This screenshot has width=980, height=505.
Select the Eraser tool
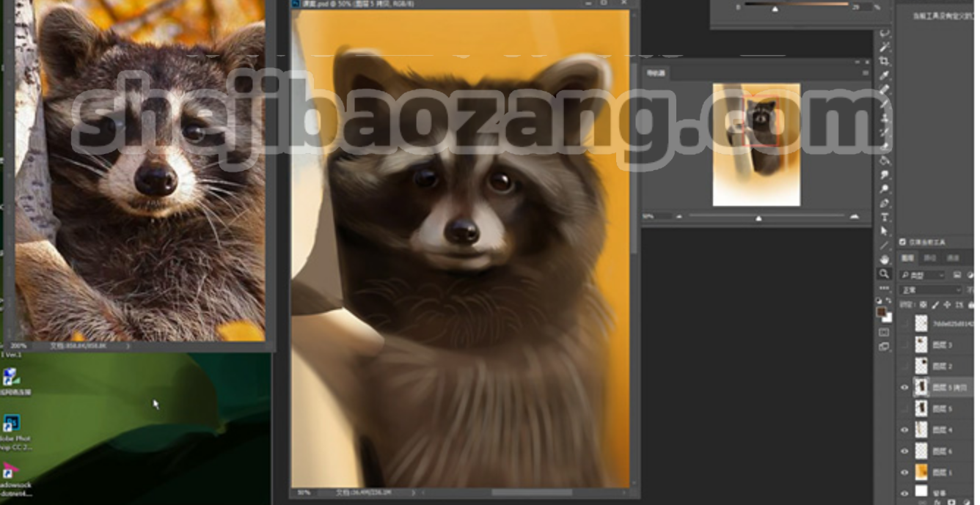(x=885, y=145)
